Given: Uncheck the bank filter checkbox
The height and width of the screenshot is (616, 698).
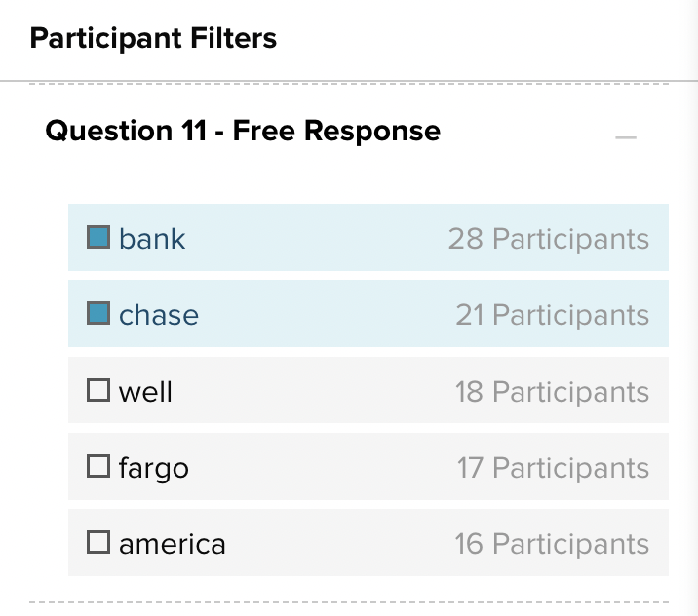Looking at the screenshot, I should click(x=98, y=237).
